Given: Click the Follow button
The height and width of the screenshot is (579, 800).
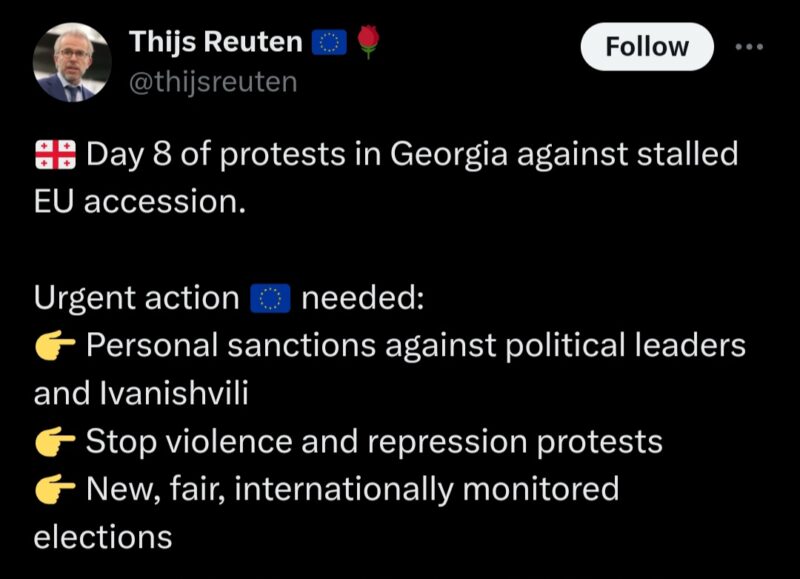Looking at the screenshot, I should [647, 47].
